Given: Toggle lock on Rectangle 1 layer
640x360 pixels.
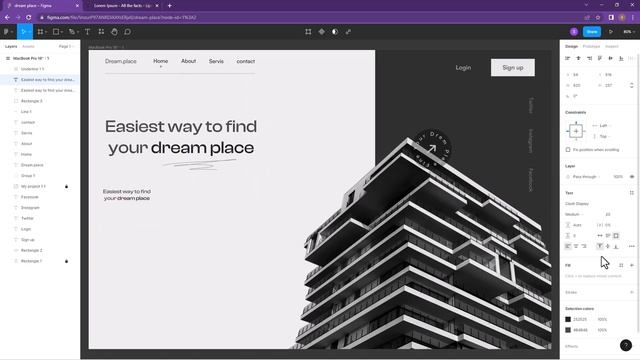Looking at the screenshot, I should coord(67,261).
